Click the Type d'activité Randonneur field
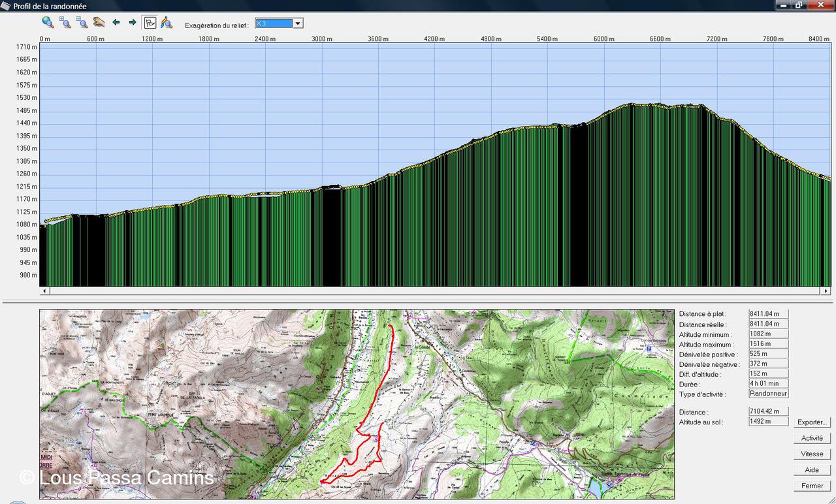The width and height of the screenshot is (836, 504). point(769,394)
